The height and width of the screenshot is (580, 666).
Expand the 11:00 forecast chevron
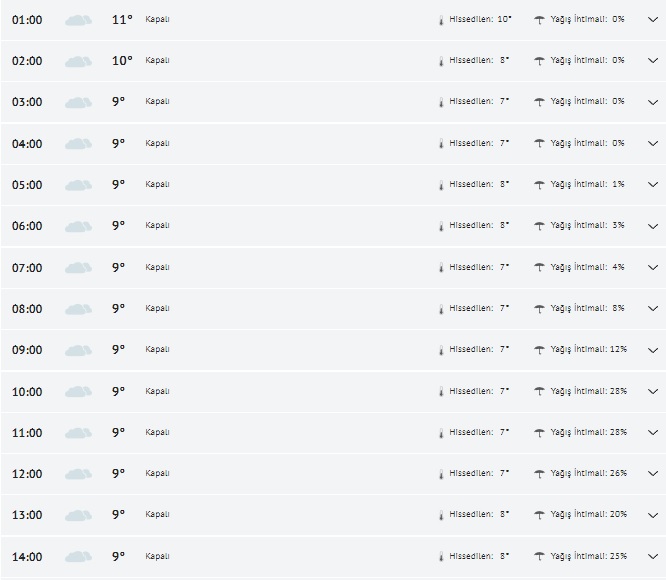tap(653, 433)
